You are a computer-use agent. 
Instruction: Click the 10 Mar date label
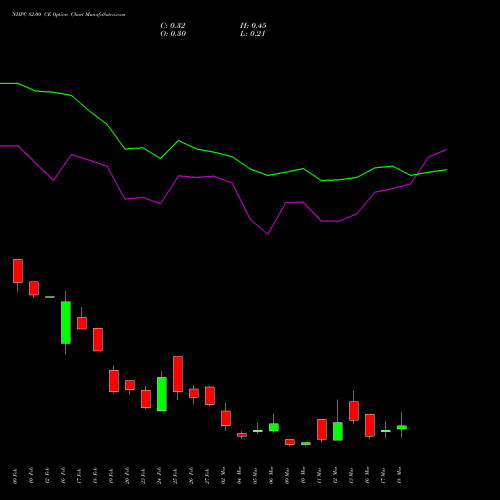click(x=304, y=476)
